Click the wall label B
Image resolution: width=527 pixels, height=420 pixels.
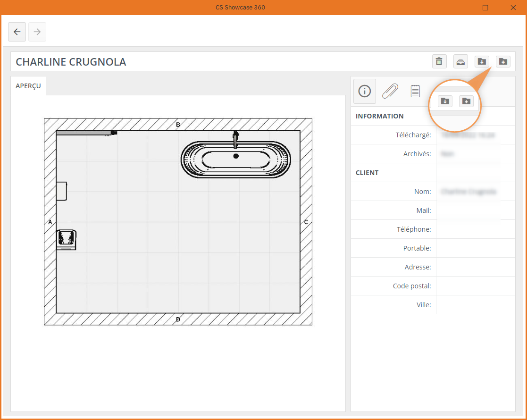(178, 125)
